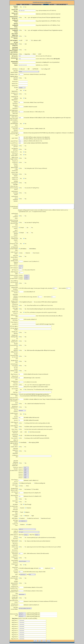
Task: Select the FXS PORT tab
Action: point(46,4)
